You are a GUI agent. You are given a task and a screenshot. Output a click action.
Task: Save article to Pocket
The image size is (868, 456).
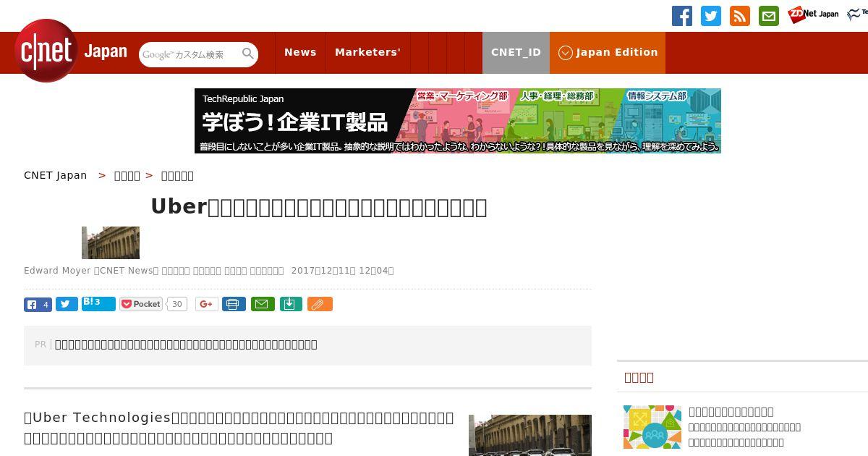click(x=141, y=304)
